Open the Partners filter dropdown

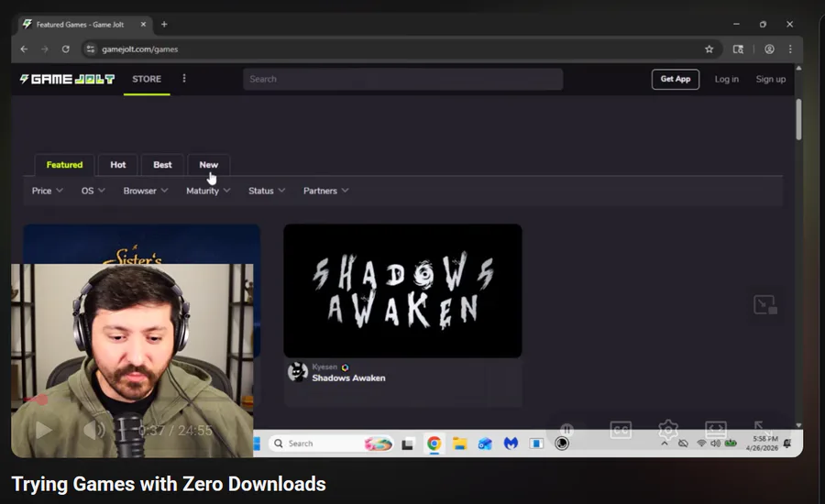325,191
